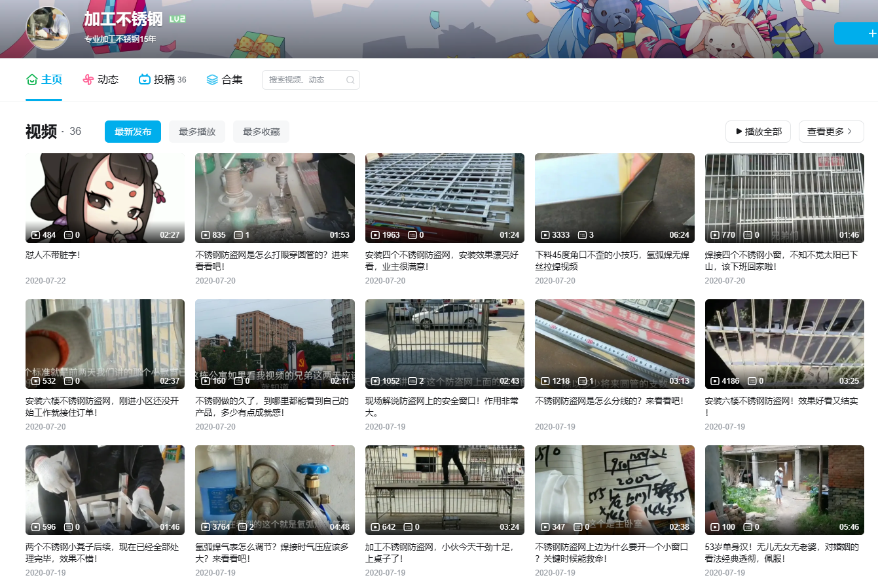
Task: Click play-count icon on 怼人不带脏字 thumbnail
Action: pos(36,235)
